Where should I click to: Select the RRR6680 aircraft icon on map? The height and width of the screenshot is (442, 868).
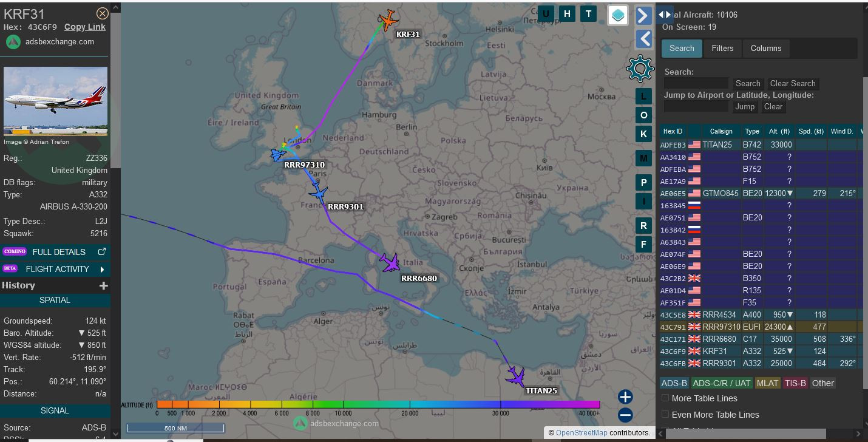point(390,263)
